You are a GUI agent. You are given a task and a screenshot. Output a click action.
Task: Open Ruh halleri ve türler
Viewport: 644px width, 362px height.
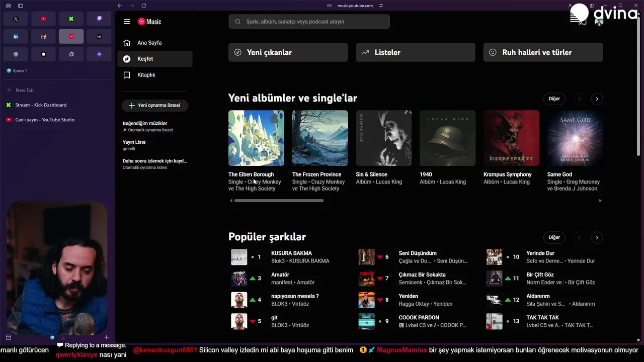point(543,52)
